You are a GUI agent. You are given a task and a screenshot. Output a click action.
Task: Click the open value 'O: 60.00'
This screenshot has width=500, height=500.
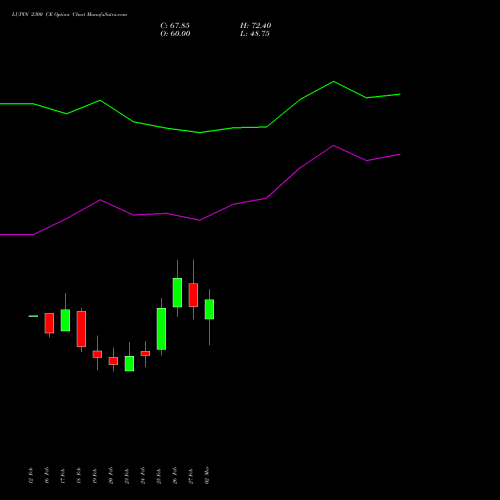pos(175,34)
